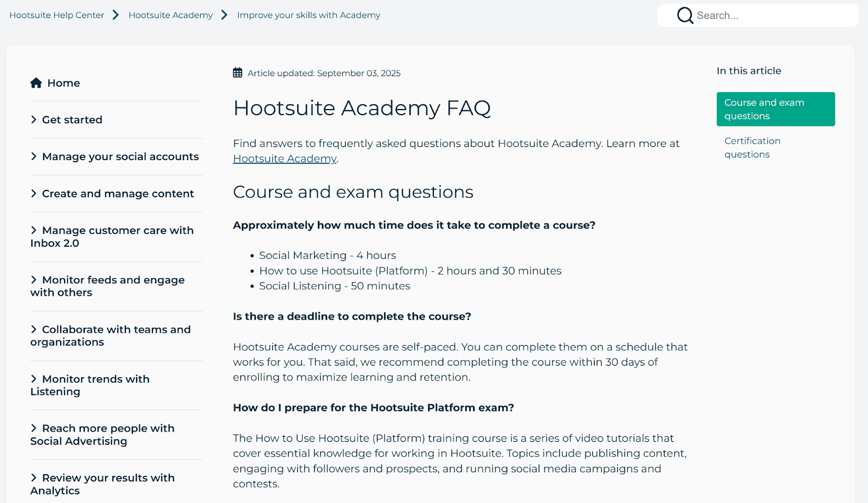Viewport: 868px width, 503px height.
Task: Click the chevron beside Get started
Action: tap(34, 119)
